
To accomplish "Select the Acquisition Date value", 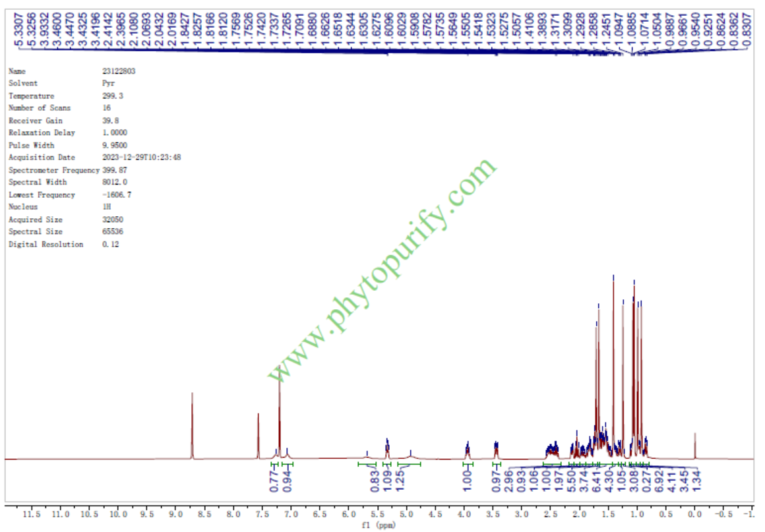I will (141, 158).
